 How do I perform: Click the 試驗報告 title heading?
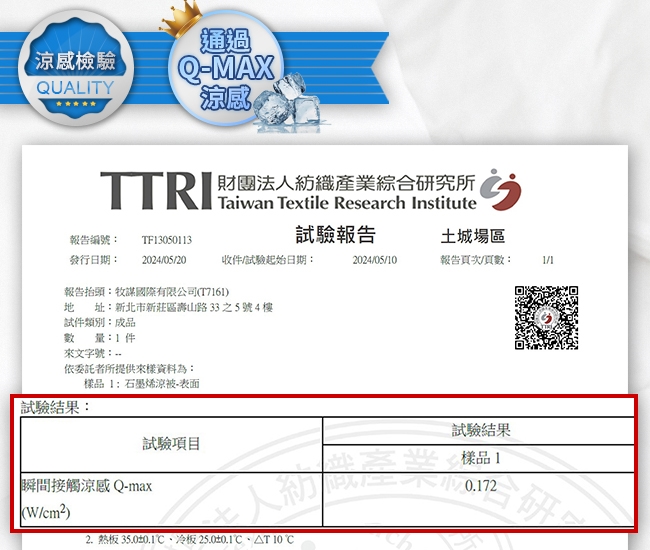[x=336, y=235]
